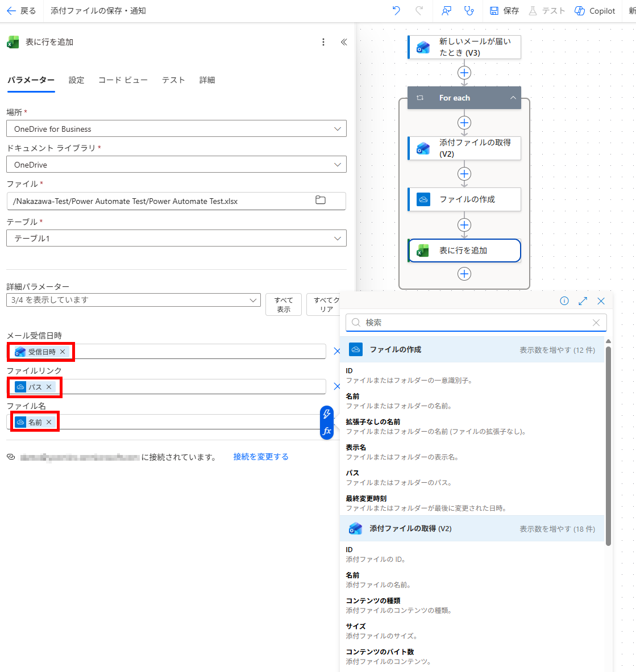Click the fx expression button
The width and height of the screenshot is (636, 672).
pos(327,431)
